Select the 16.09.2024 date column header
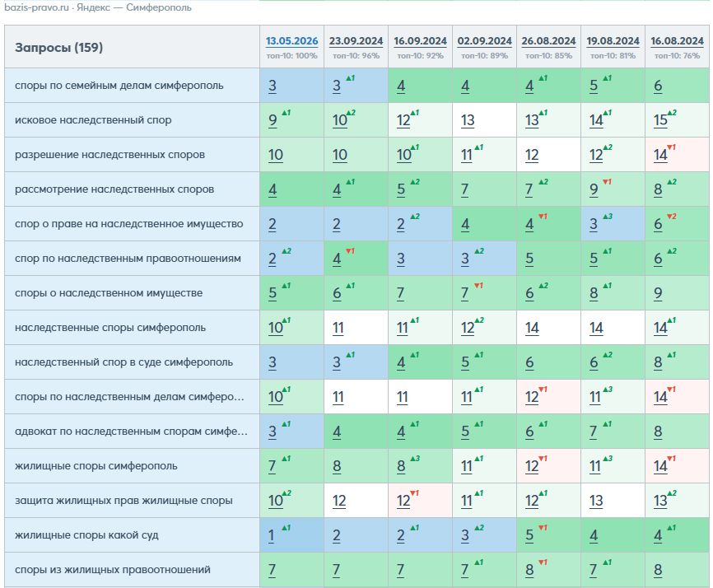Image resolution: width=713 pixels, height=588 pixels. tap(420, 41)
